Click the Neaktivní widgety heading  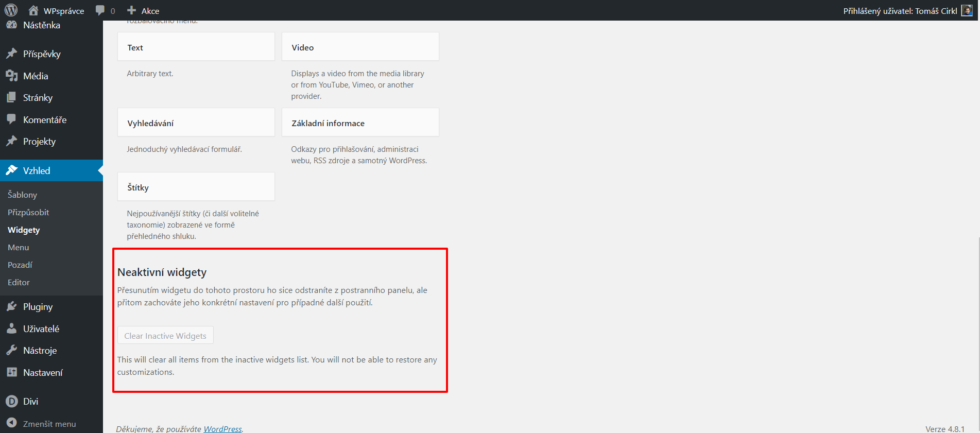point(162,272)
